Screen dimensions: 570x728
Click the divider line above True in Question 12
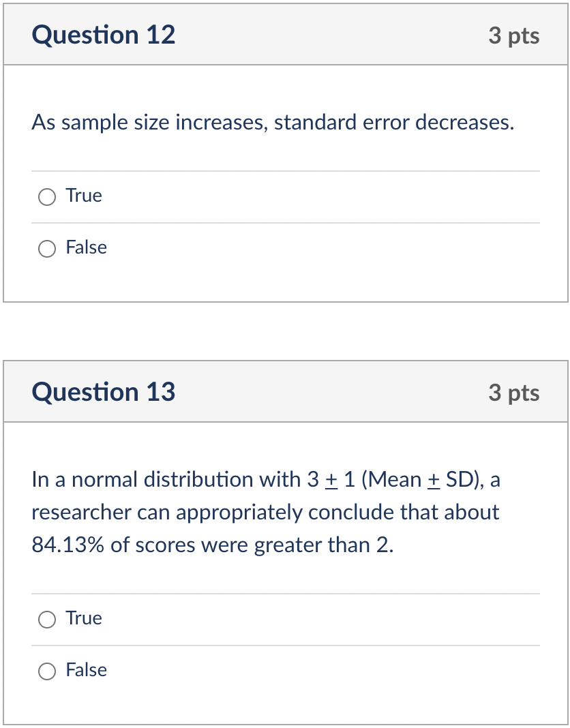(285, 170)
